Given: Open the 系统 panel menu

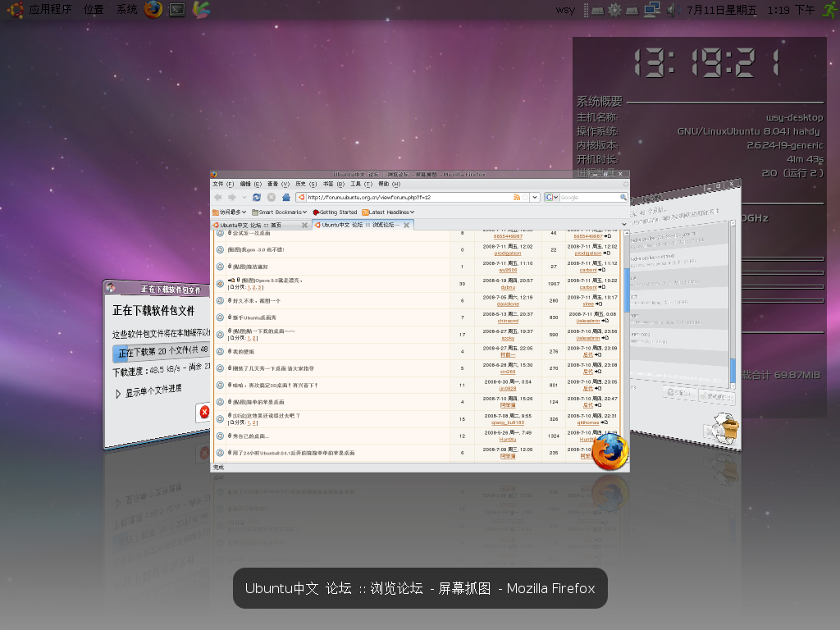Looking at the screenshot, I should (x=127, y=10).
